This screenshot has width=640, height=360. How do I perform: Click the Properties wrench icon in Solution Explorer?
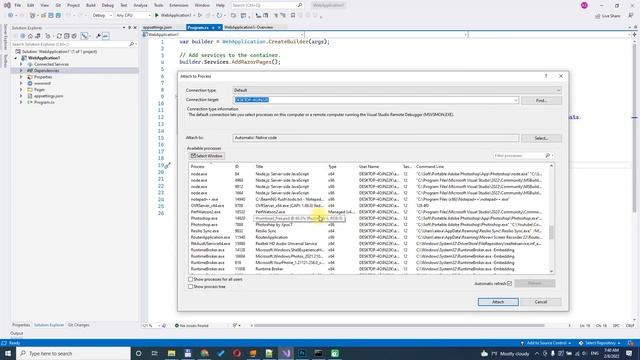(x=98, y=36)
